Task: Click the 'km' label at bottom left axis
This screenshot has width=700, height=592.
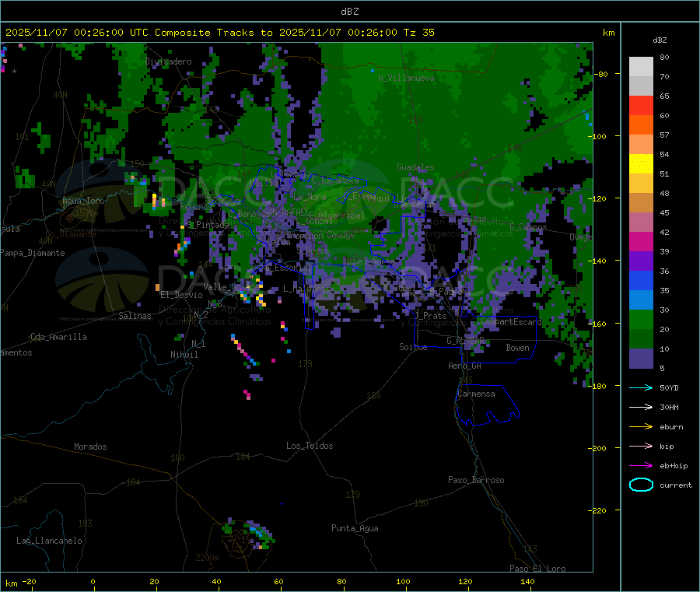Action: 11,583
